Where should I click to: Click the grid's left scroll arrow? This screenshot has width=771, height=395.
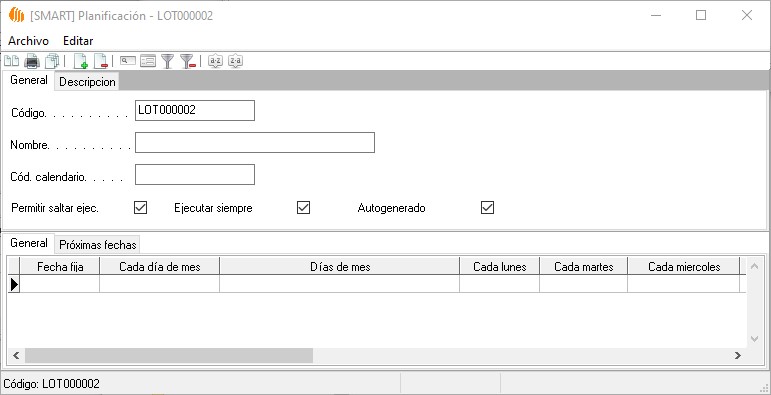pos(16,355)
